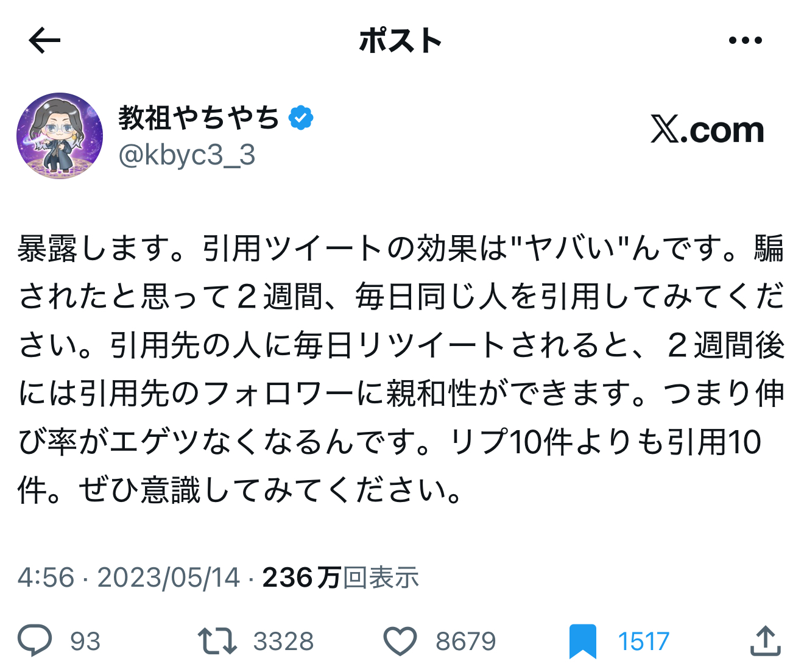Click the 4:56 post timestamp

click(x=46, y=578)
